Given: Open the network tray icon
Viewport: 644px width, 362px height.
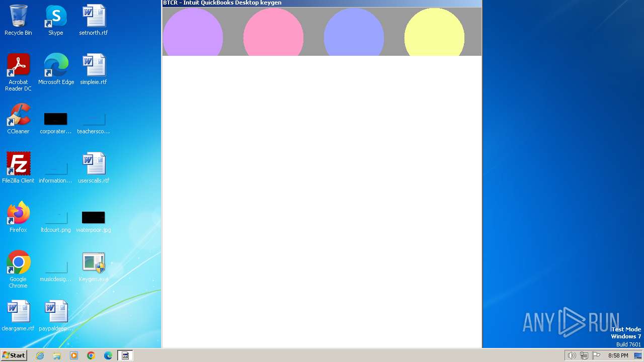Looking at the screenshot, I should (x=584, y=355).
